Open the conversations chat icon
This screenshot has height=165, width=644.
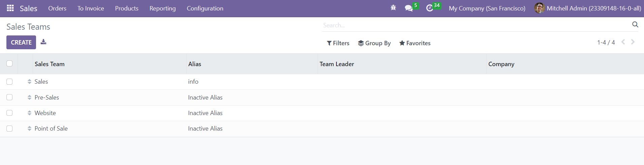(409, 8)
